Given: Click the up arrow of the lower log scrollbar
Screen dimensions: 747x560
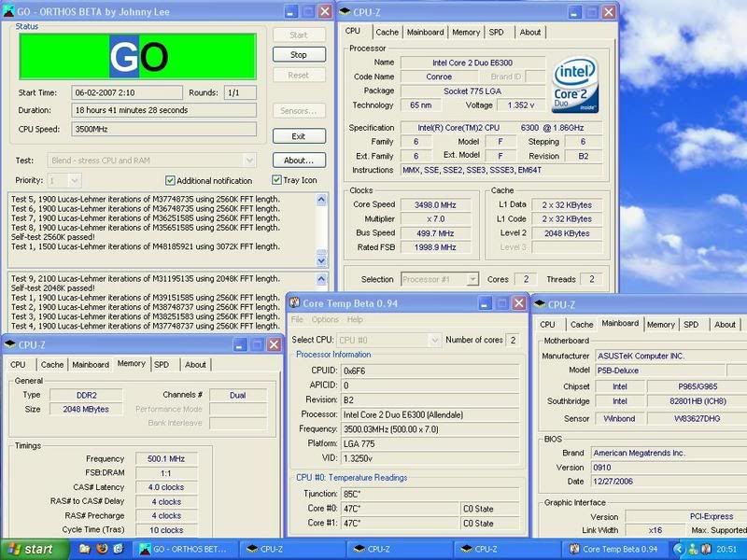Looking at the screenshot, I should pos(321,278).
